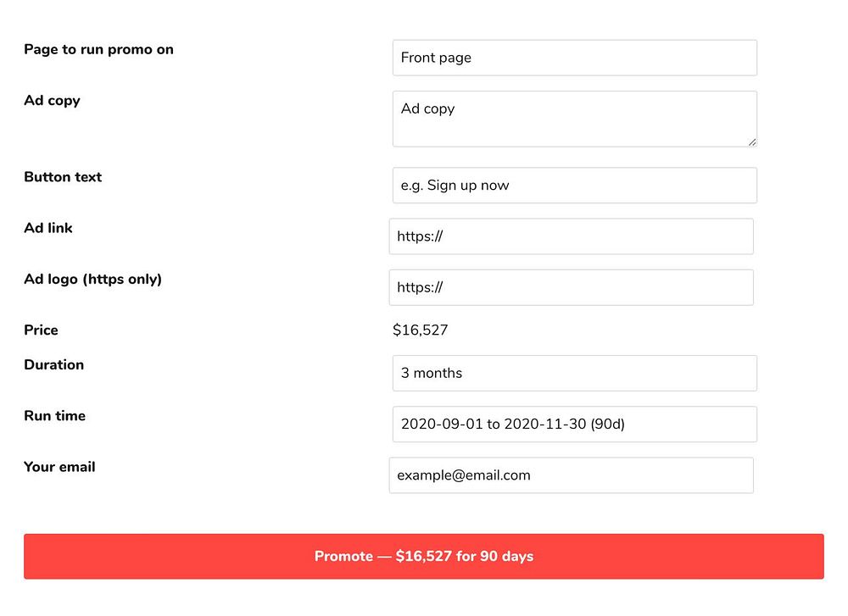Click the 'Ad link' label
This screenshot has width=848, height=616.
tap(48, 228)
